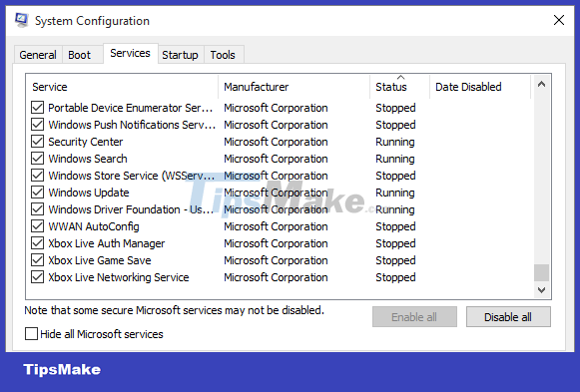Disable the Windows Update service checkbox
This screenshot has height=392, width=580.
pos(37,193)
